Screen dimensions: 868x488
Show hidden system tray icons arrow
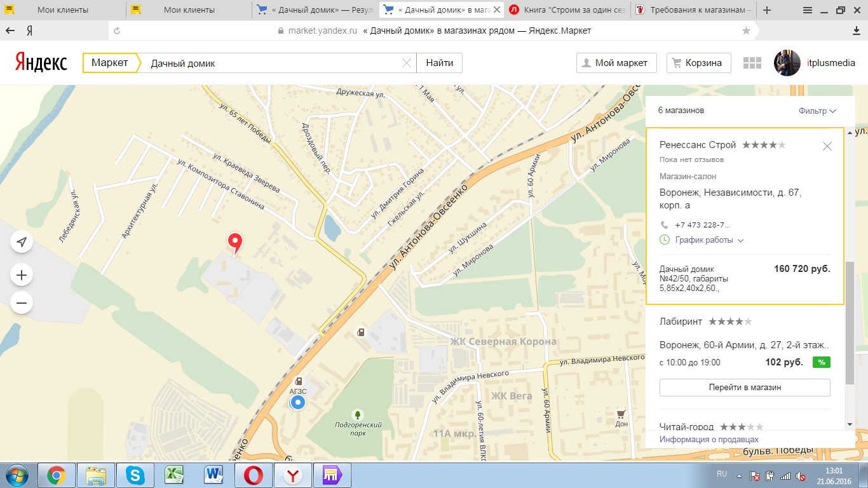point(738,475)
